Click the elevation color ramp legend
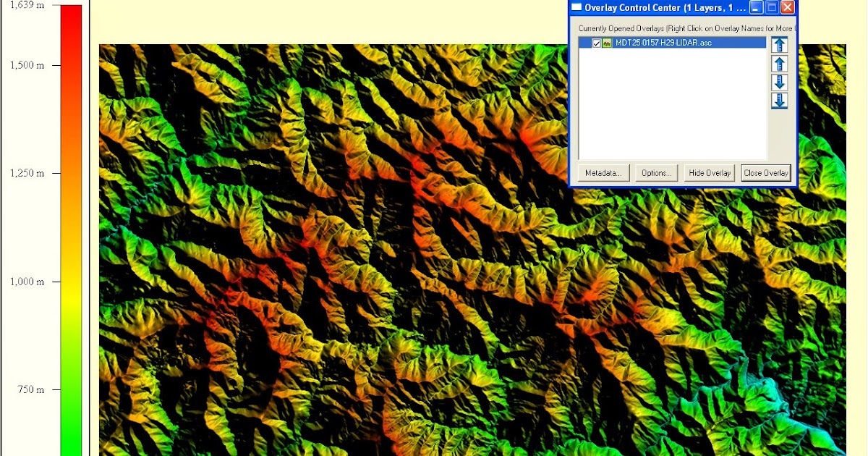This screenshot has width=868, height=456. [70, 217]
